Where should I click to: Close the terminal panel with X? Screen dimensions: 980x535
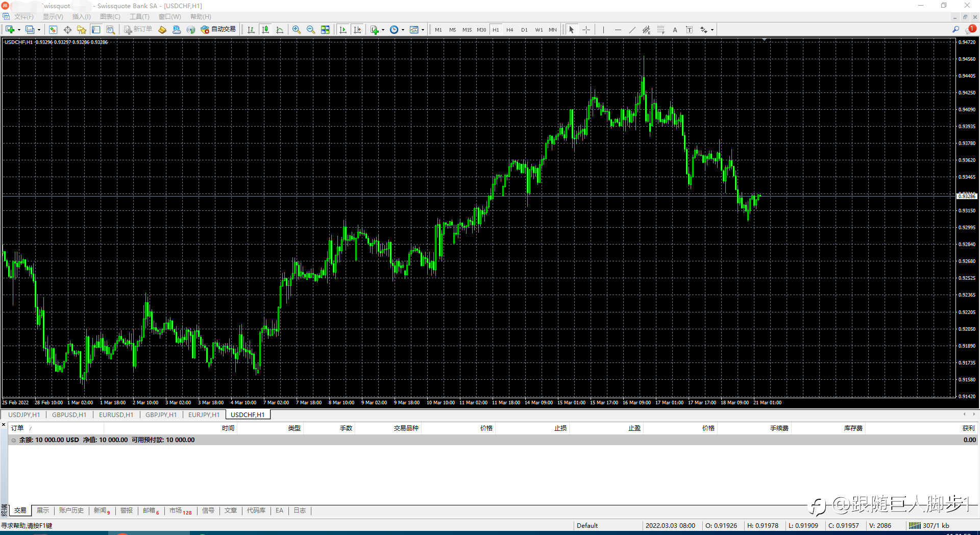click(4, 425)
